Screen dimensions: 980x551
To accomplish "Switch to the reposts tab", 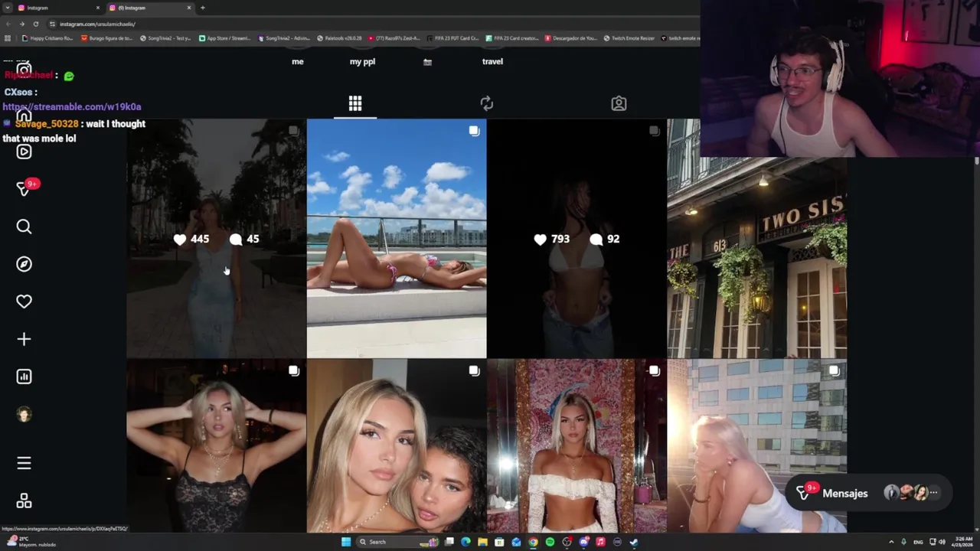I will pyautogui.click(x=487, y=103).
